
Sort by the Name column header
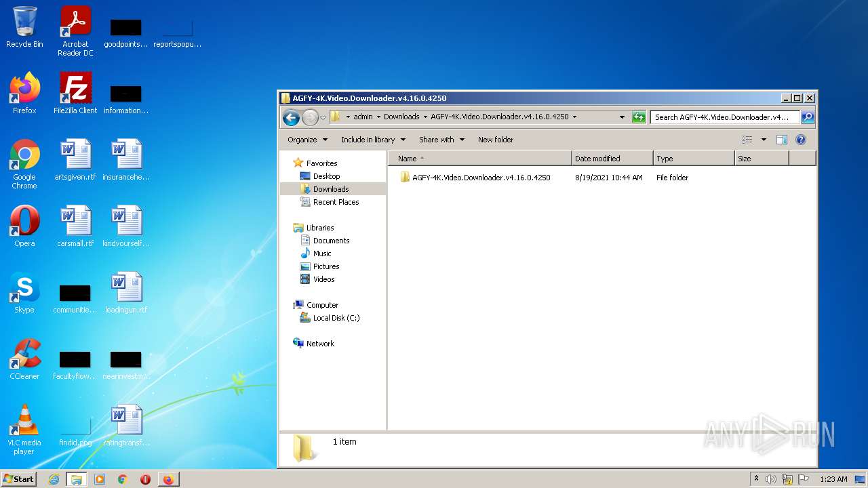pos(480,159)
